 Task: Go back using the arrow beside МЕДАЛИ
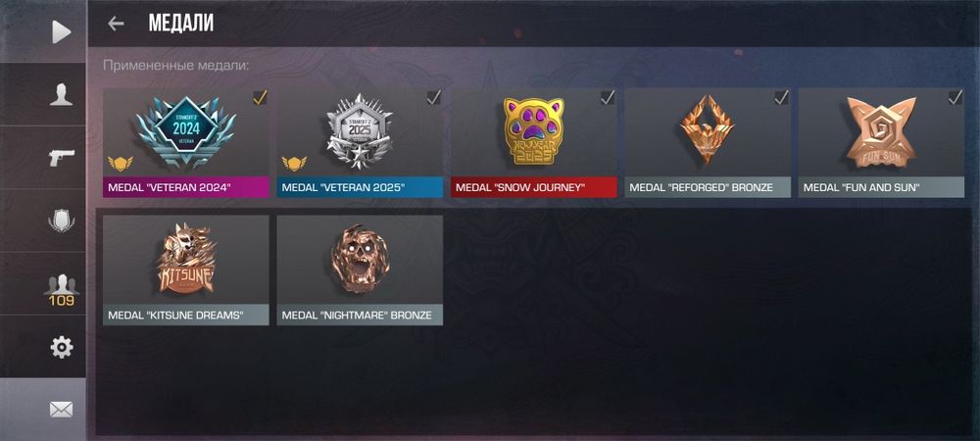(116, 24)
